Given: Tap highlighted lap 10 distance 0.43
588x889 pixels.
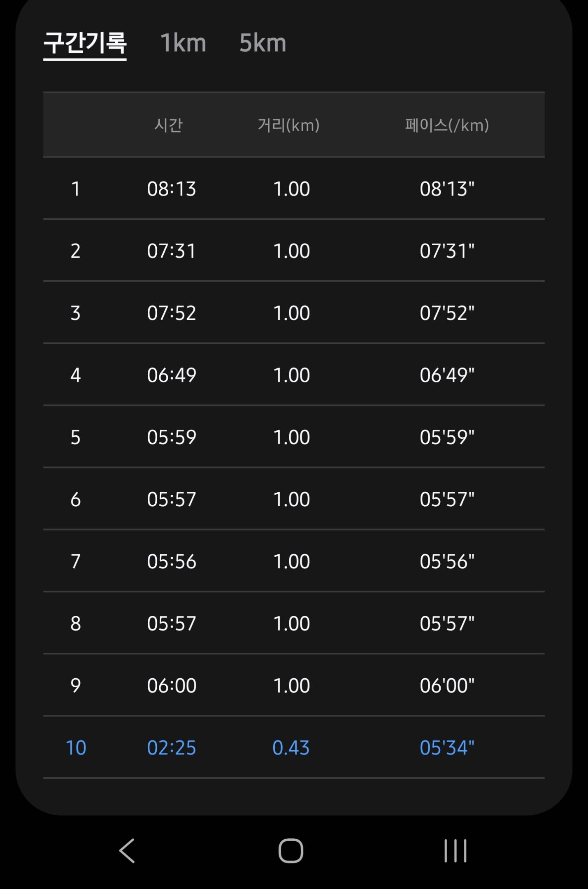Looking at the screenshot, I should pyautogui.click(x=291, y=748).
